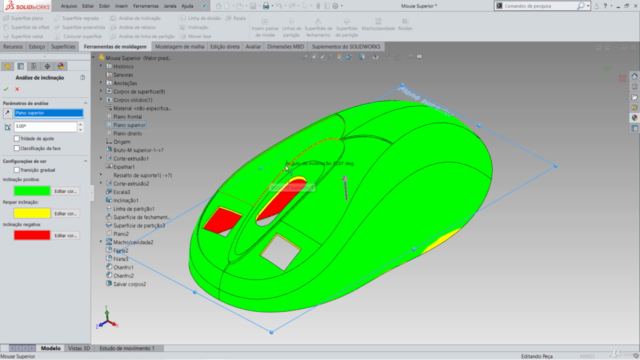640x360 pixels.
Task: Click the reverse direction arrow icon
Action: pyautogui.click(x=7, y=113)
